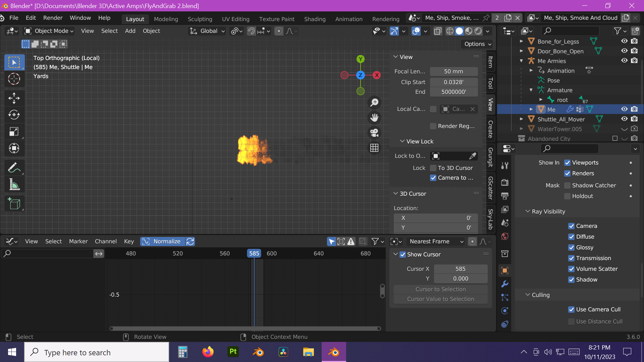Open the Physics properties tab

pyautogui.click(x=504, y=311)
